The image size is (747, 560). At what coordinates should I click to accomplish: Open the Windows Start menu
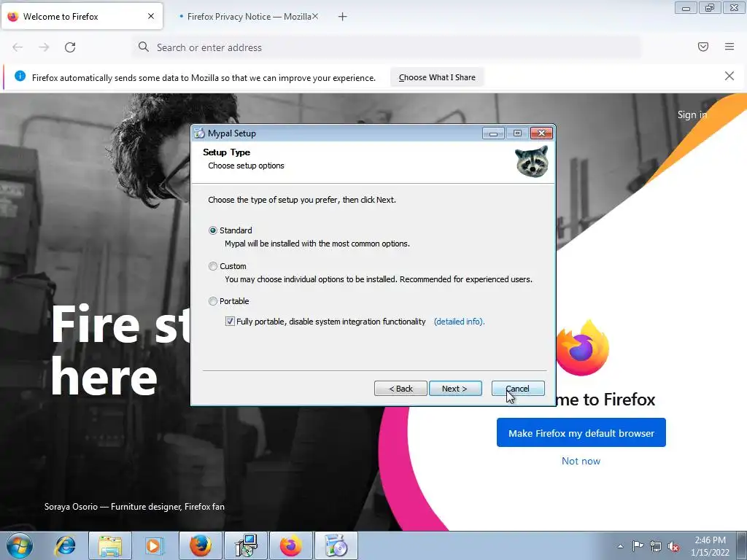point(20,546)
